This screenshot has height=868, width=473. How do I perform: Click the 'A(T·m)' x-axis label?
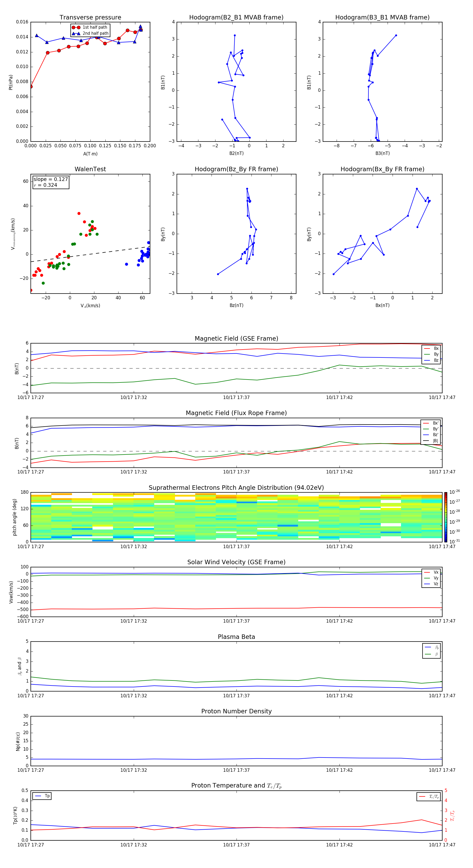(x=90, y=154)
